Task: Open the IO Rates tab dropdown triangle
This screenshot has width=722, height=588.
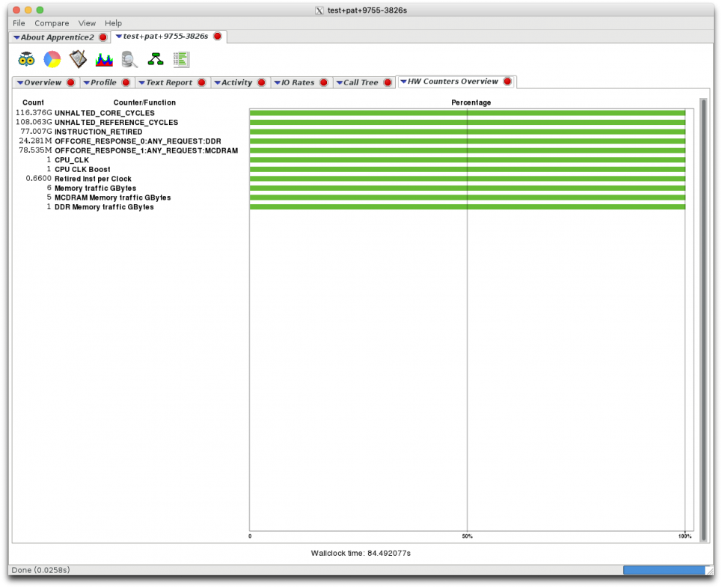Action: click(x=278, y=82)
